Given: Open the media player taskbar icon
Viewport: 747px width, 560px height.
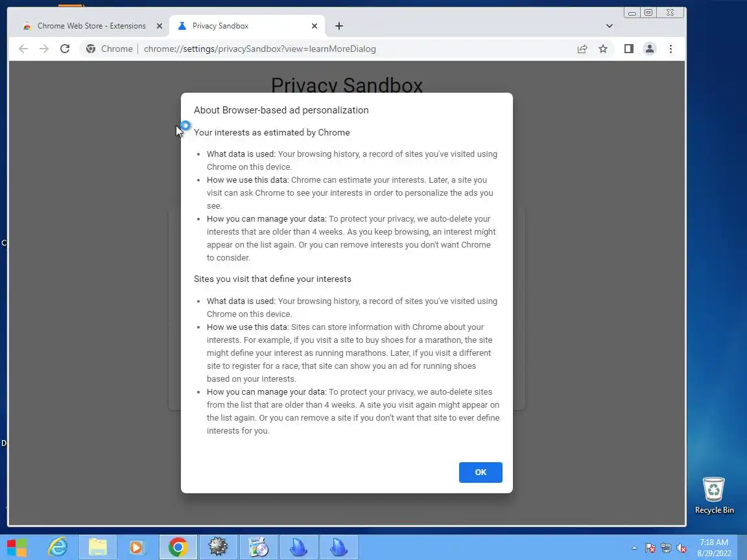Looking at the screenshot, I should (137, 547).
